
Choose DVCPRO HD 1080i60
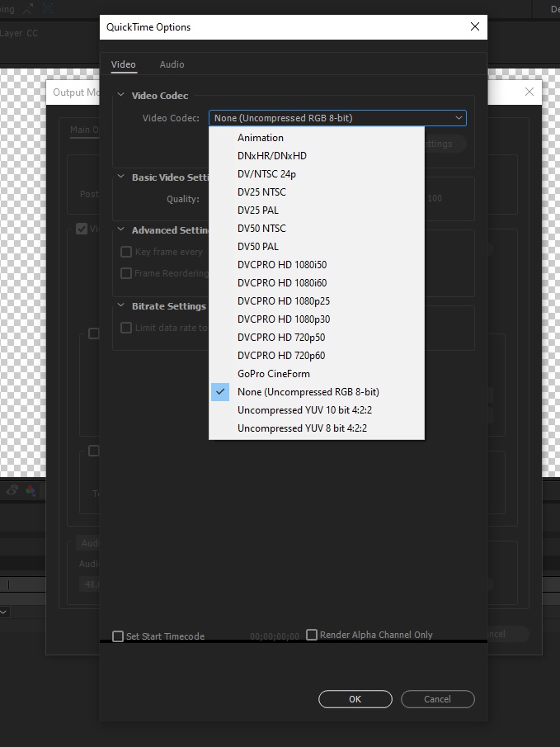point(317,282)
